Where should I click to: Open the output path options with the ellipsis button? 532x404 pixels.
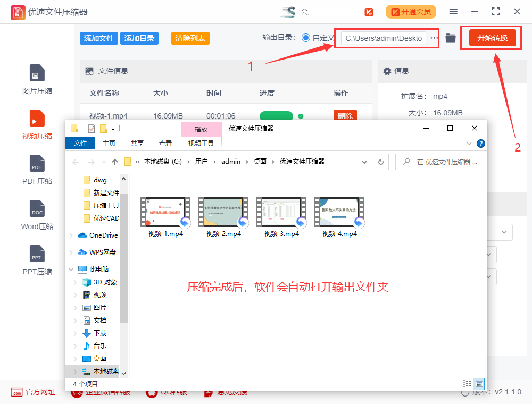tap(434, 37)
